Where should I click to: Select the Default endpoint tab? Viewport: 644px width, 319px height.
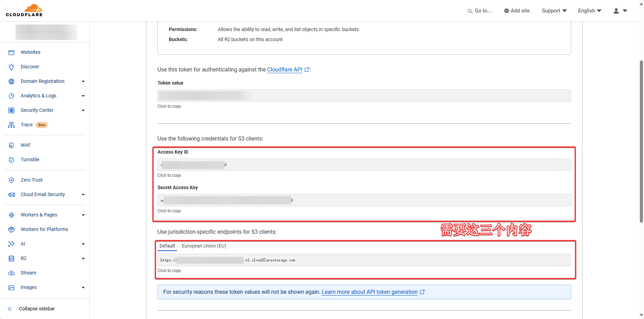(167, 246)
